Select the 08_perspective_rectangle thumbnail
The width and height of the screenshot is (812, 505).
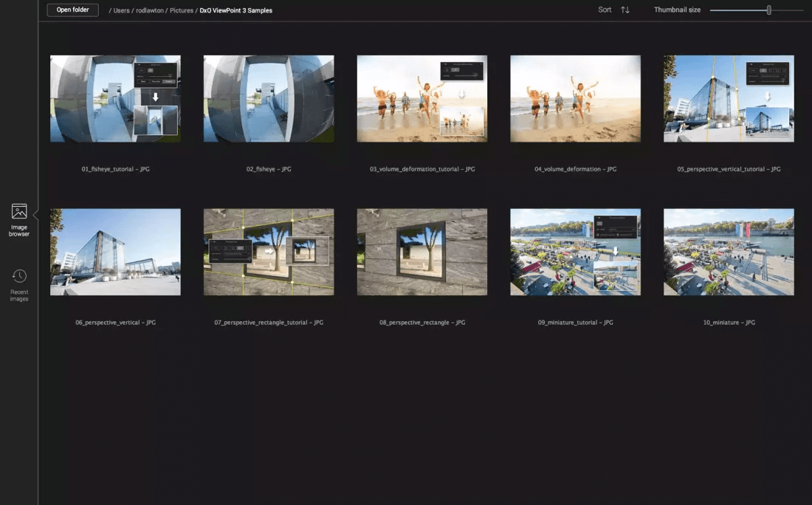pos(422,252)
